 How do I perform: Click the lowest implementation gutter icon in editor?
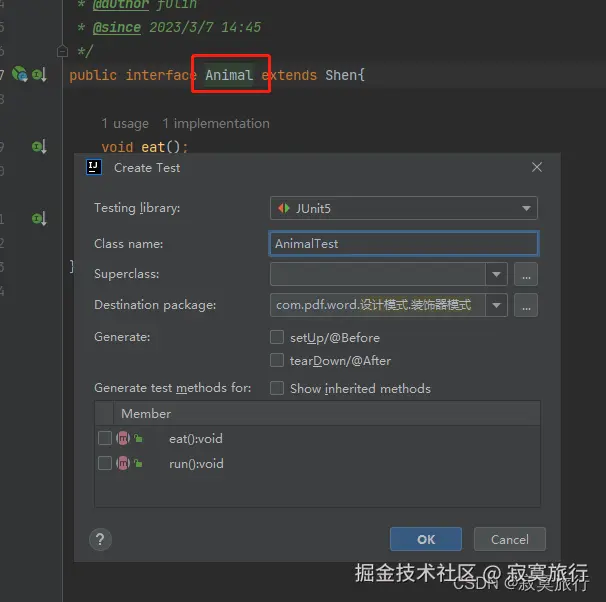pos(39,219)
